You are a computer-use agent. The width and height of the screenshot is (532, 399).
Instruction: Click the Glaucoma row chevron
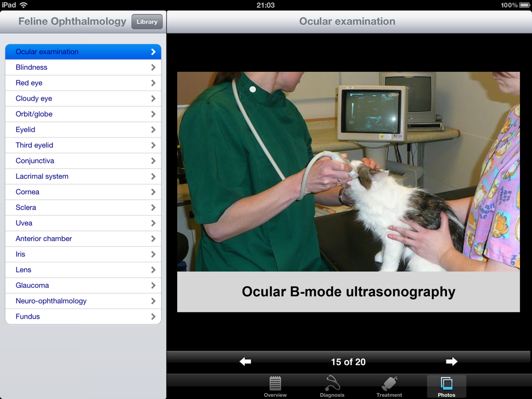pos(153,286)
